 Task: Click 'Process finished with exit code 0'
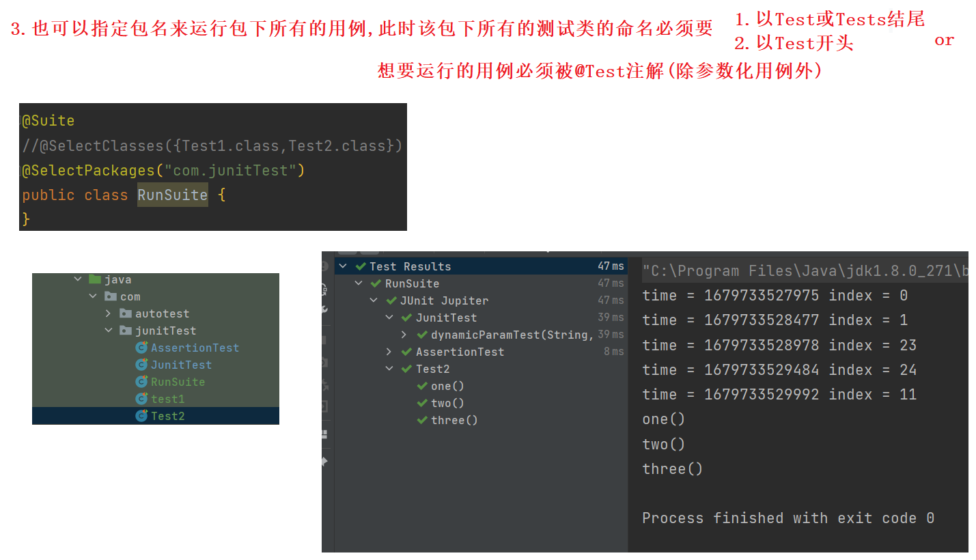(x=788, y=518)
